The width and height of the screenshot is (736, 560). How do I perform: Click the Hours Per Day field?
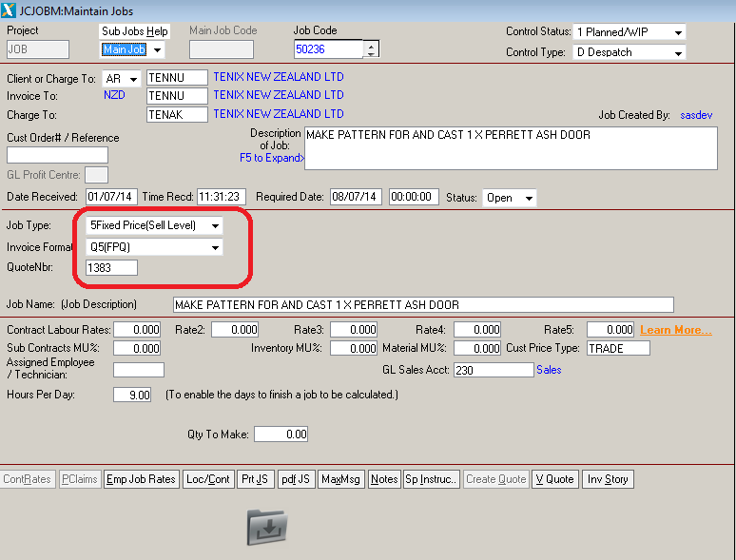pos(132,395)
